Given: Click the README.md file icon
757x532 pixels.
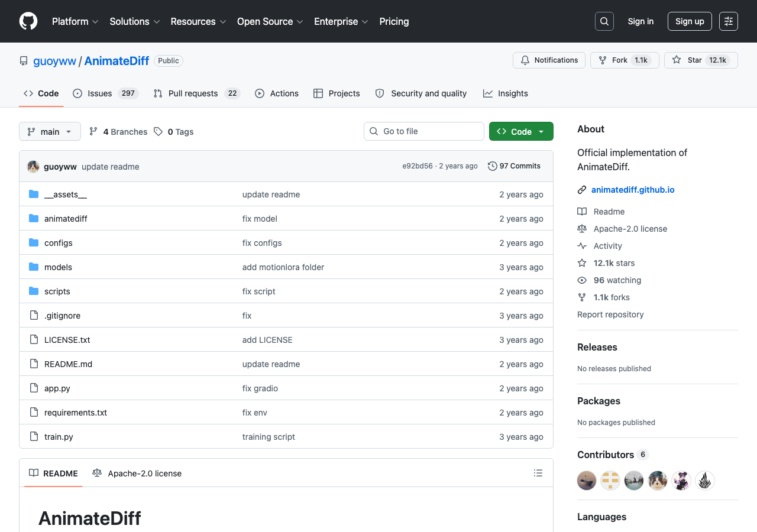Looking at the screenshot, I should click(x=34, y=364).
